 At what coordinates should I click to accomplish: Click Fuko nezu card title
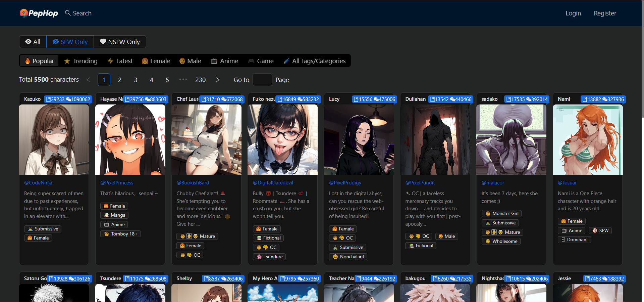pos(264,99)
